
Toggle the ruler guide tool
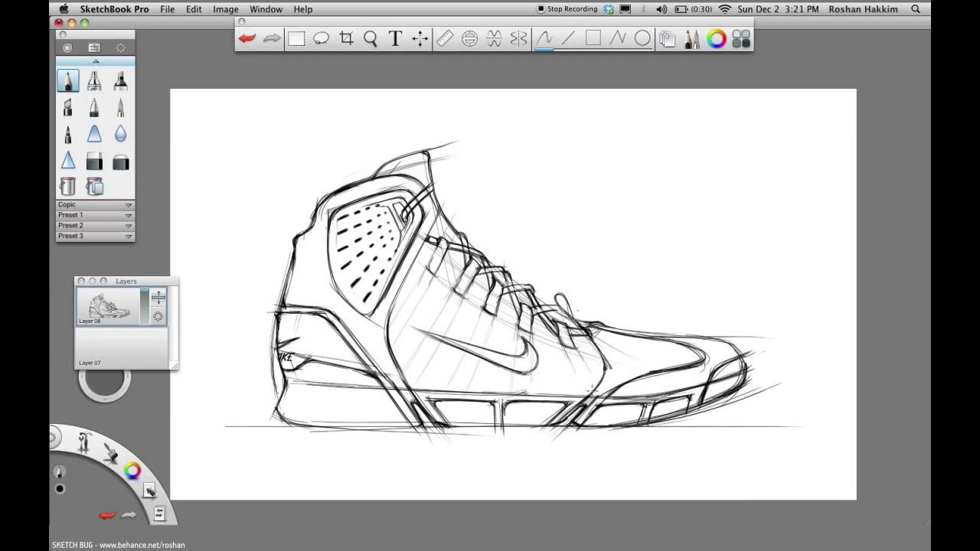click(445, 37)
